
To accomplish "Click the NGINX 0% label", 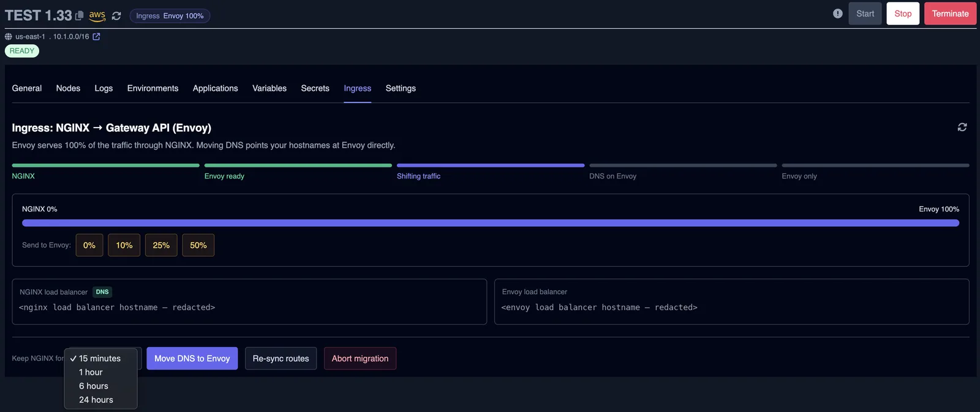I will point(40,209).
